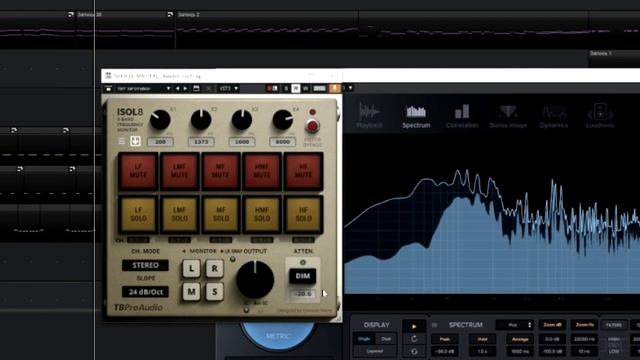Click the X2 crossover frequency knob
The image size is (640, 360).
click(x=201, y=120)
